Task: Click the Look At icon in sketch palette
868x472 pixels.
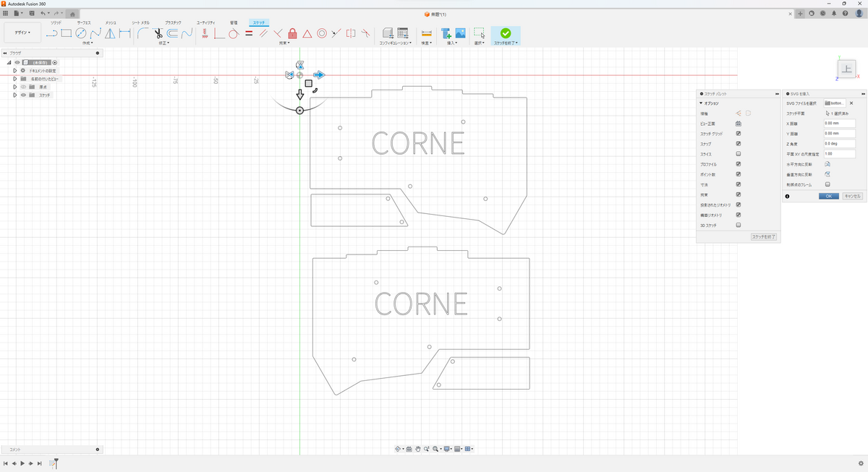Action: point(739,124)
